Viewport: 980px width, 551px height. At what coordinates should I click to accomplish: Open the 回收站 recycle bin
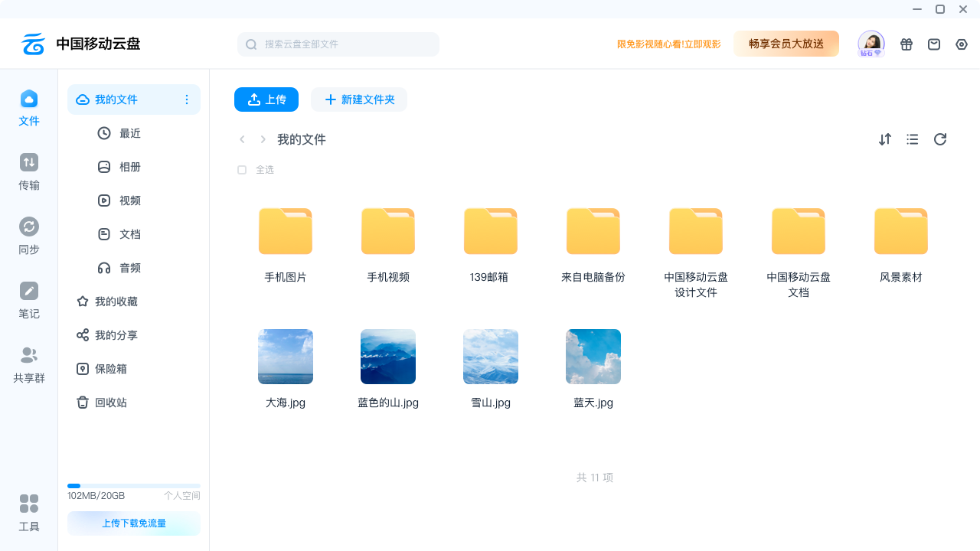click(112, 403)
